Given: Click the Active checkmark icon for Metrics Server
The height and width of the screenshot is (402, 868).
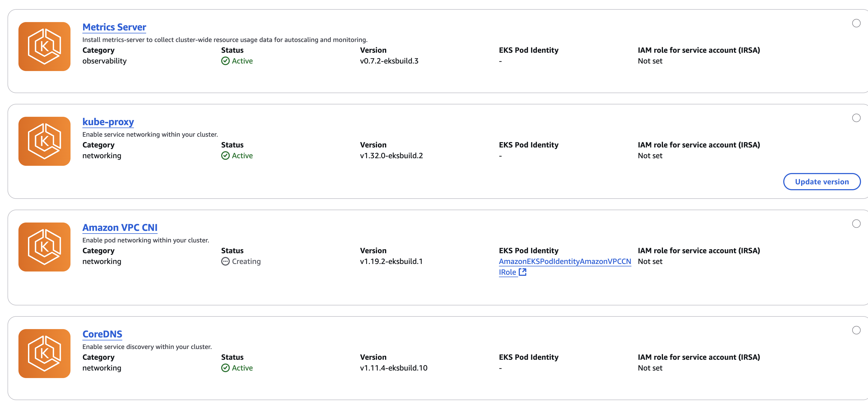Looking at the screenshot, I should tap(225, 61).
